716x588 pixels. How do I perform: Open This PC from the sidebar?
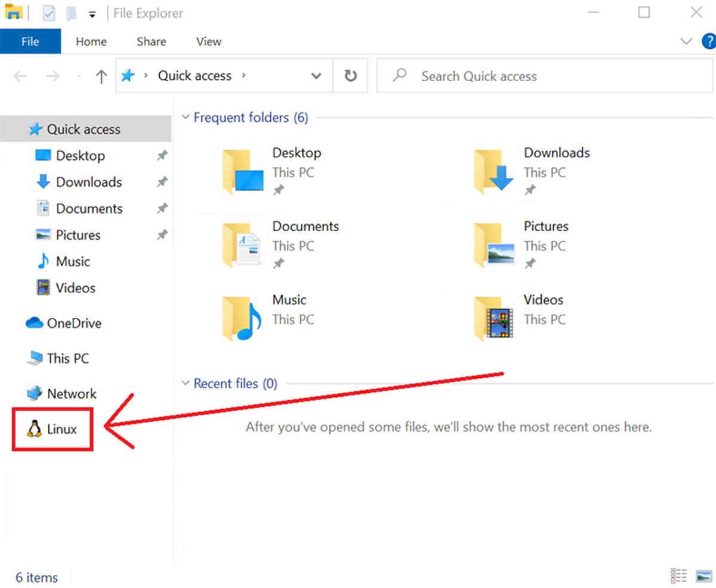[66, 358]
